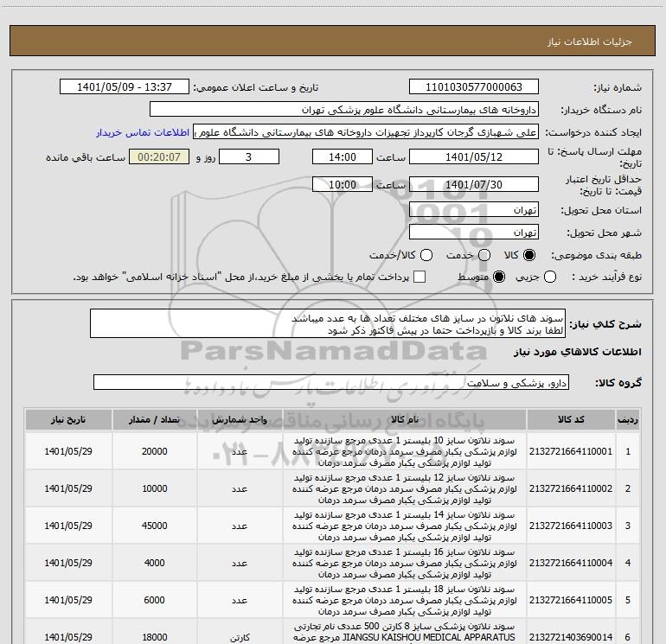Click quantity cell 45000
This screenshot has width=666, height=644.
[154, 526]
